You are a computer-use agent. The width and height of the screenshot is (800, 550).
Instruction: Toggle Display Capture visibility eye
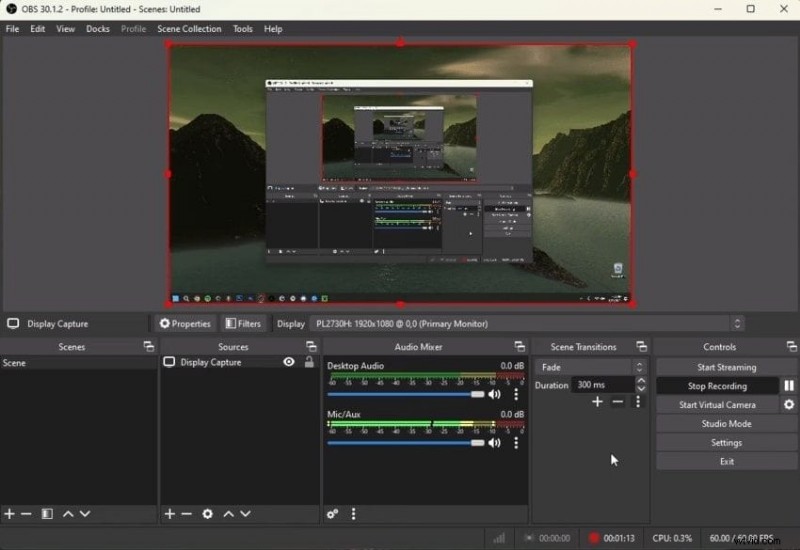[289, 362]
